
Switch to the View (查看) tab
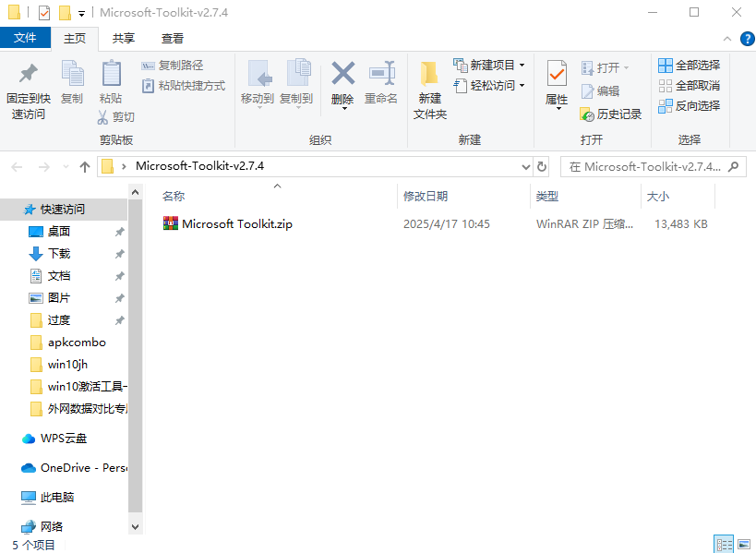tap(173, 39)
